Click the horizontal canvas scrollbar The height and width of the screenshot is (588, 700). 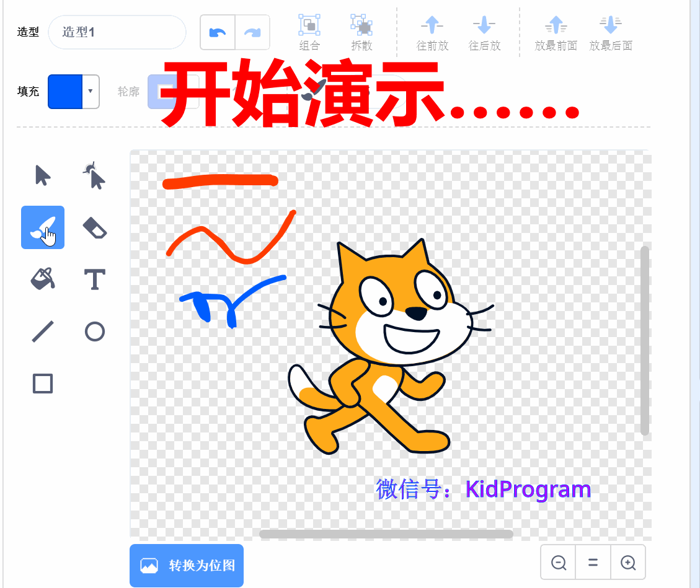tap(386, 534)
